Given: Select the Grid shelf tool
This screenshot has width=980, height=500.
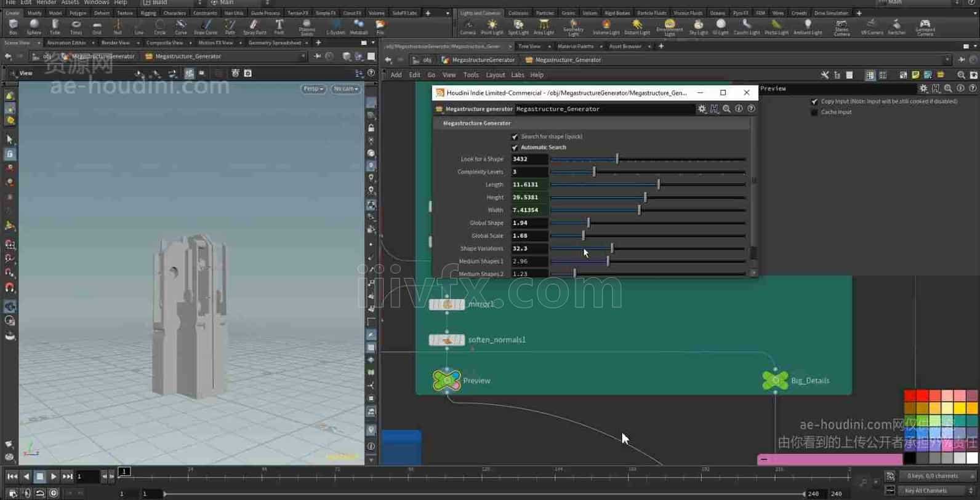Looking at the screenshot, I should click(97, 26).
